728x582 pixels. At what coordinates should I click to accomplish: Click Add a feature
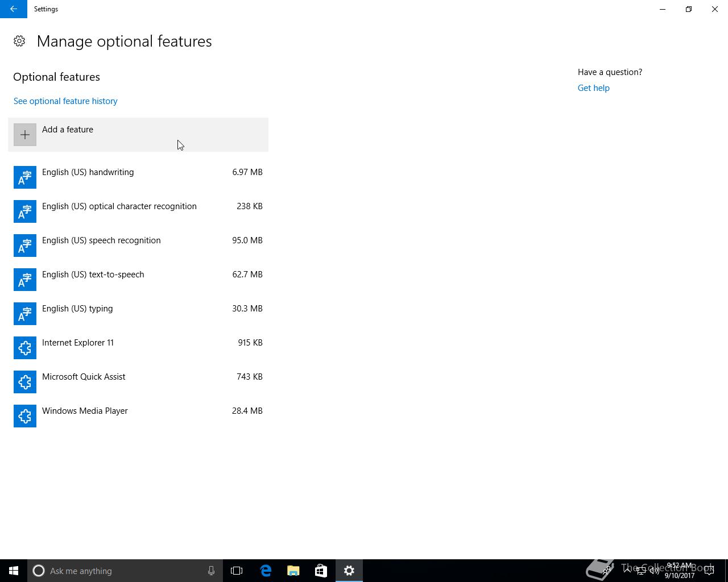click(x=138, y=135)
